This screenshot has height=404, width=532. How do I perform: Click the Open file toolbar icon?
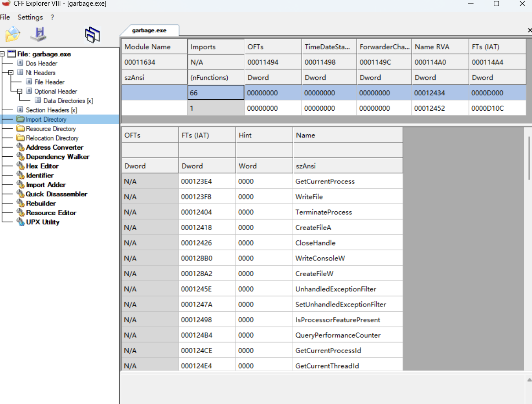click(x=13, y=34)
